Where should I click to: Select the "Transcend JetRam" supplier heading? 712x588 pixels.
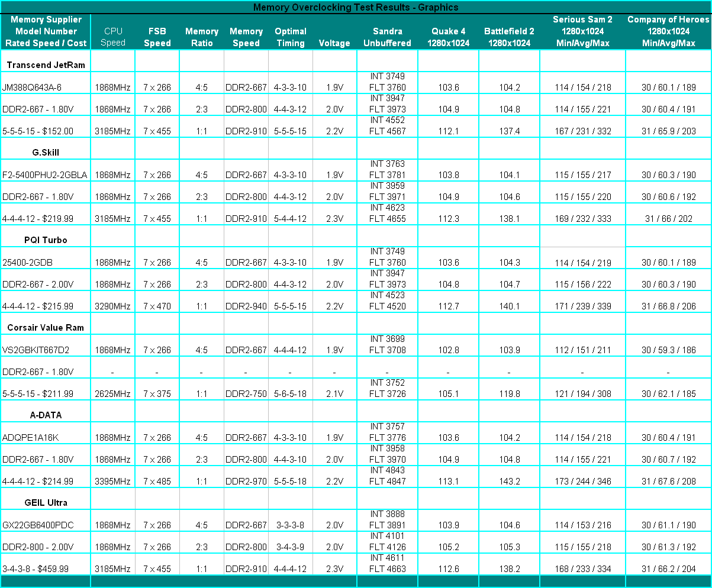[x=46, y=65]
